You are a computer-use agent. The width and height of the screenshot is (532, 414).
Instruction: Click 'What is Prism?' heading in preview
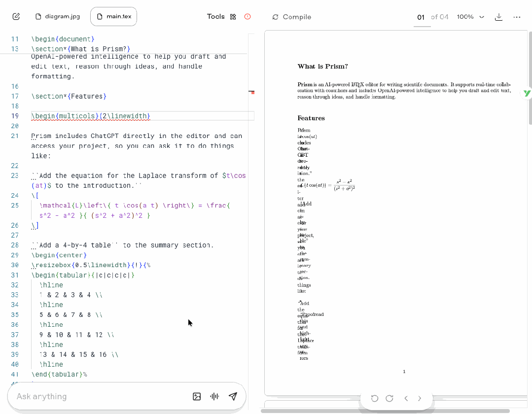[322, 66]
